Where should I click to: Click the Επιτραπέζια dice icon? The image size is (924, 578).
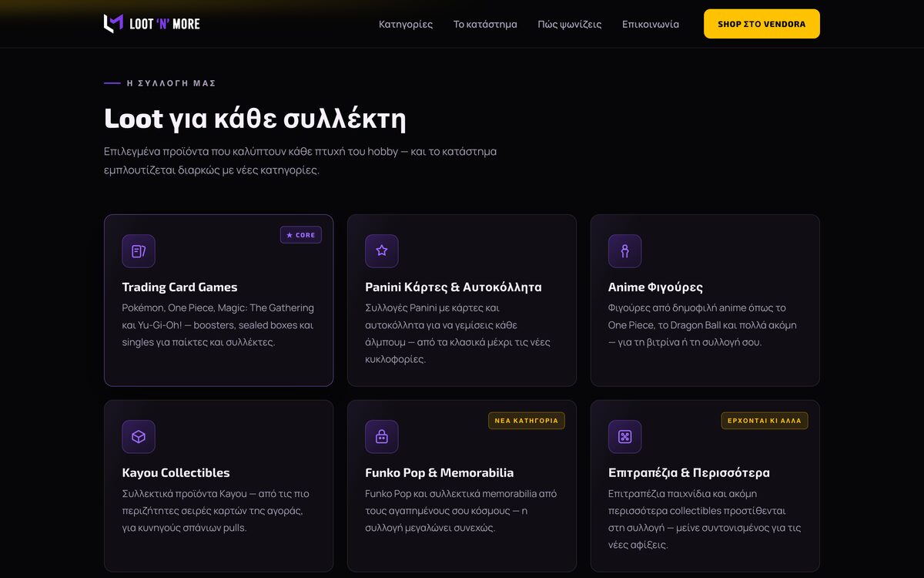point(624,437)
